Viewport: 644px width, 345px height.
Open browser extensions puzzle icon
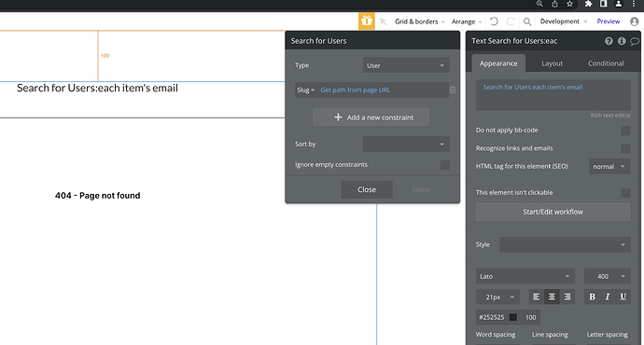click(589, 4)
